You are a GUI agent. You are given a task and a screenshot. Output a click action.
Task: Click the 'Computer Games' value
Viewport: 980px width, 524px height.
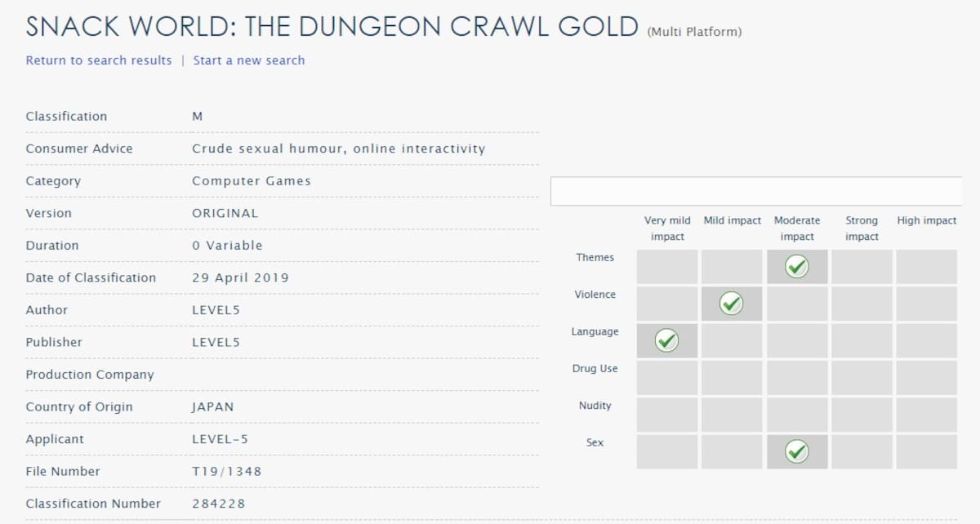click(x=252, y=181)
